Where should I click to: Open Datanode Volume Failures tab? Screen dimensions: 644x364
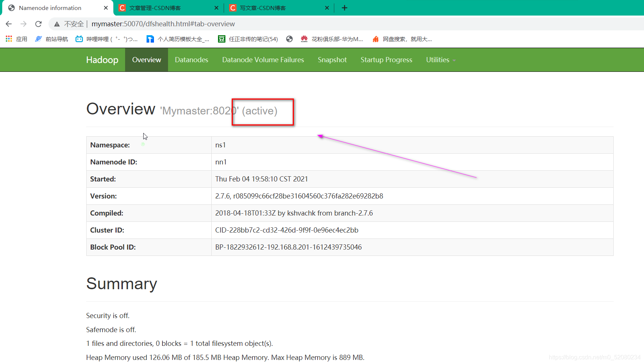263,60
